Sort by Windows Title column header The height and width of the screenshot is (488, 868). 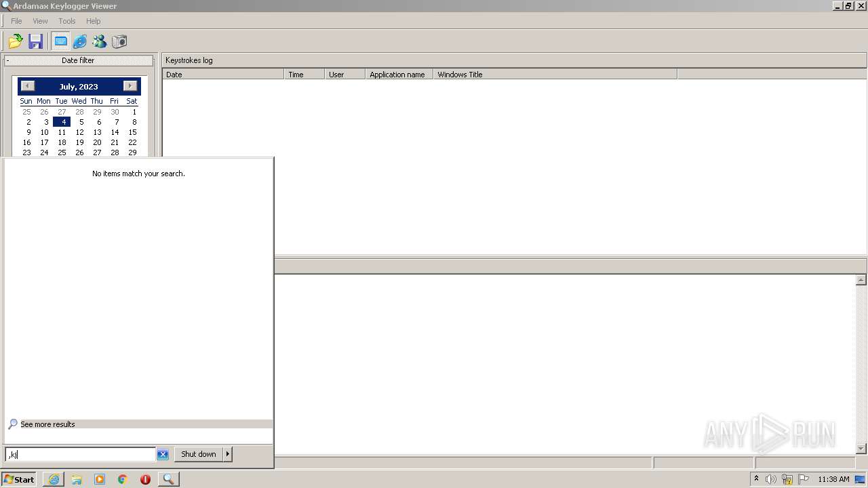coord(555,75)
